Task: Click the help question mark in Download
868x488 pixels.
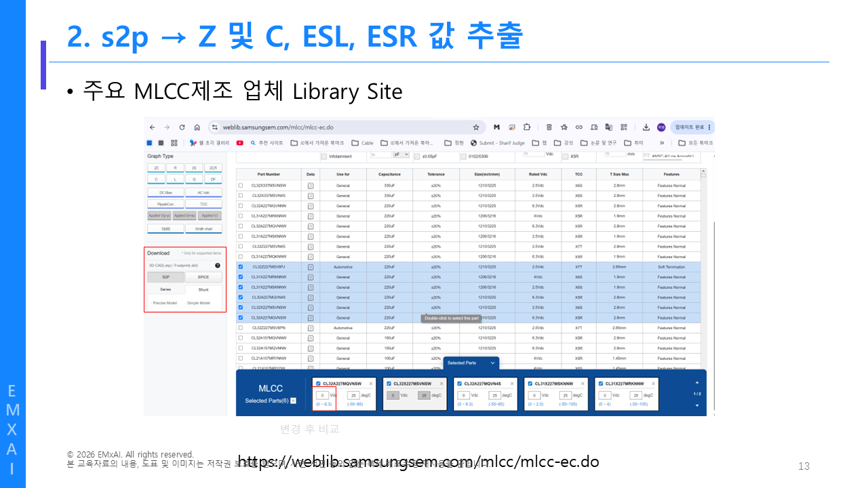Action: [218, 266]
